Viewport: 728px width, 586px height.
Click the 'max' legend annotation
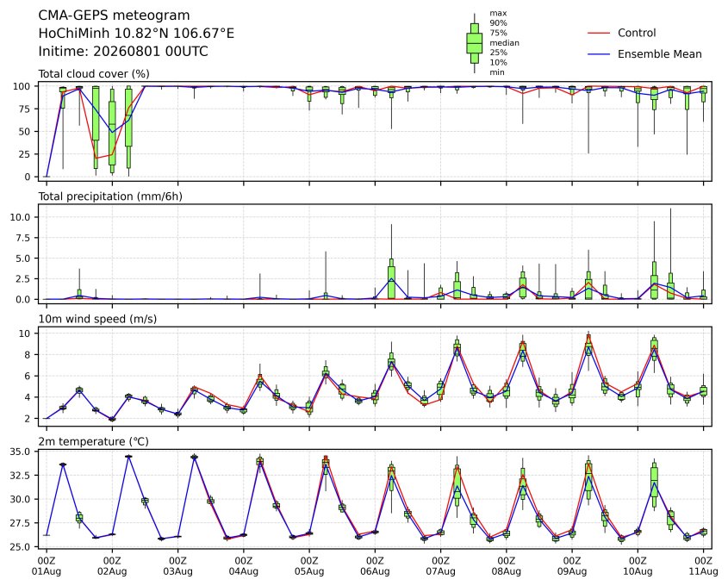click(x=498, y=14)
